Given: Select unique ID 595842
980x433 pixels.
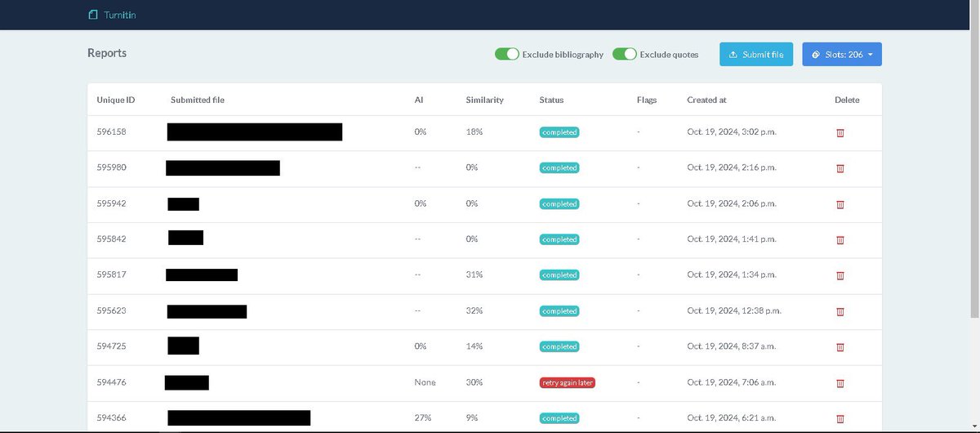Looking at the screenshot, I should click(x=111, y=239).
